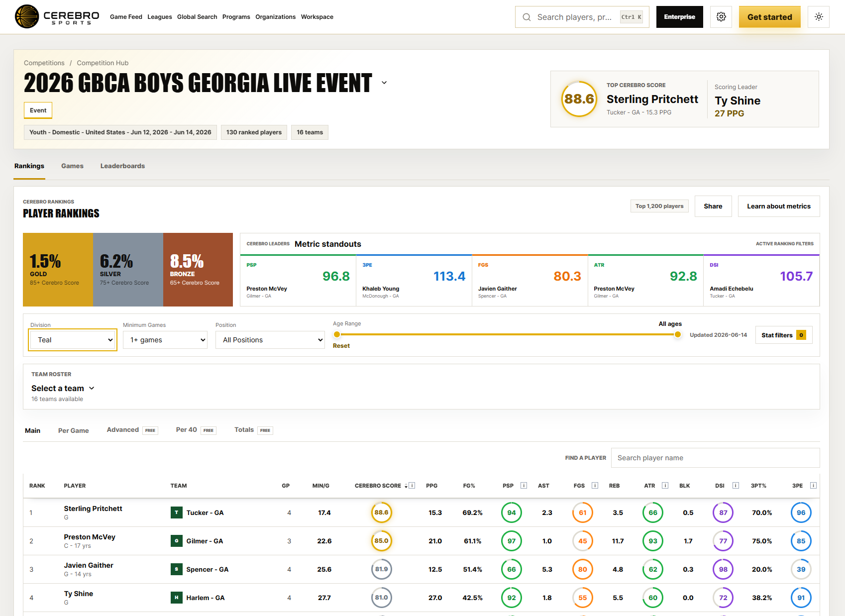The height and width of the screenshot is (616, 845).
Task: Select the Rankings tab
Action: point(29,166)
